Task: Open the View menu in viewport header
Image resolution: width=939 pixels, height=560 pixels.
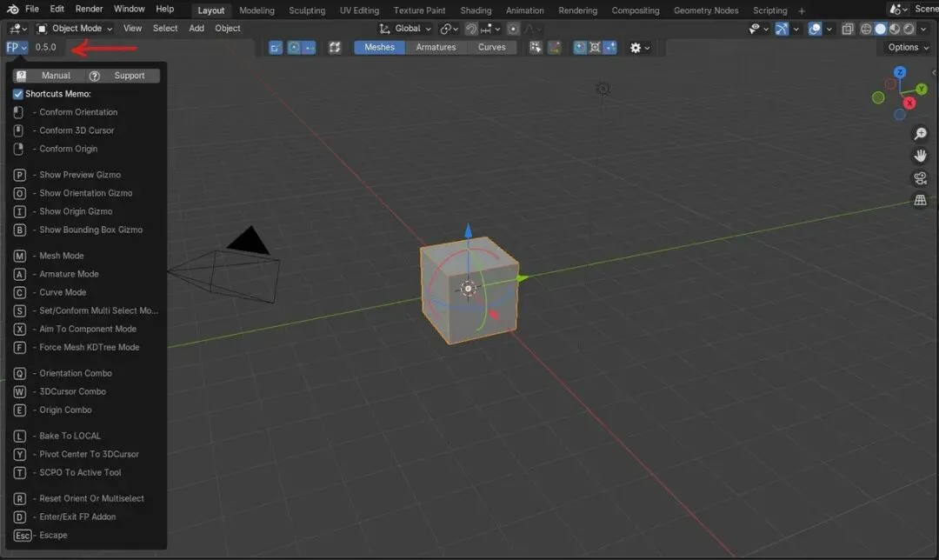Action: 132,28
